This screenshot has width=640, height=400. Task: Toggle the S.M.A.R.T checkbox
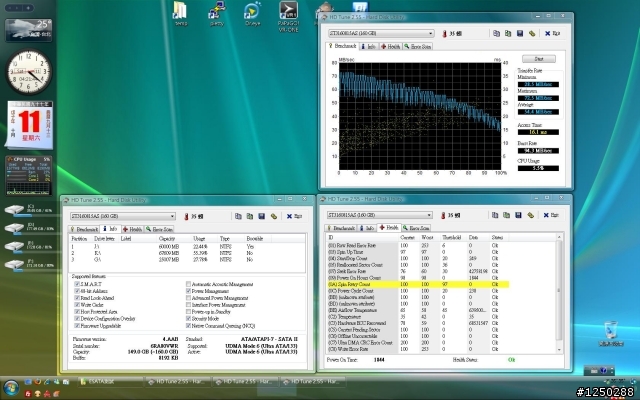point(77,284)
